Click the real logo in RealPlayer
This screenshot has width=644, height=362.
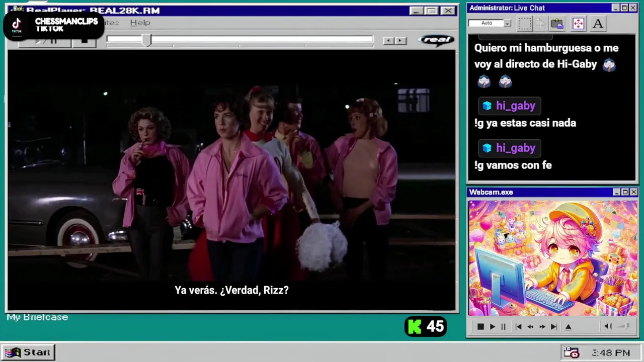tap(437, 40)
